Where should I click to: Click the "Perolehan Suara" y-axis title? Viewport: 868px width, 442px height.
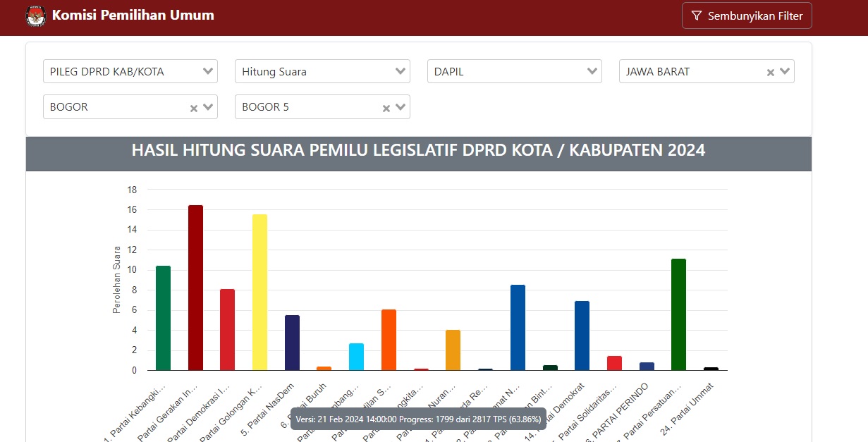[x=117, y=280]
